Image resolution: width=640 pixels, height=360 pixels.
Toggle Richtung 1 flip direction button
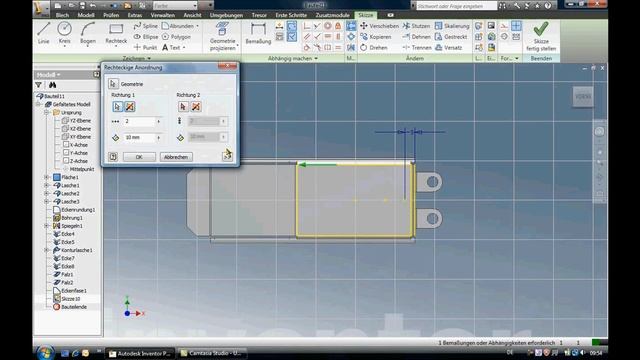coord(129,107)
